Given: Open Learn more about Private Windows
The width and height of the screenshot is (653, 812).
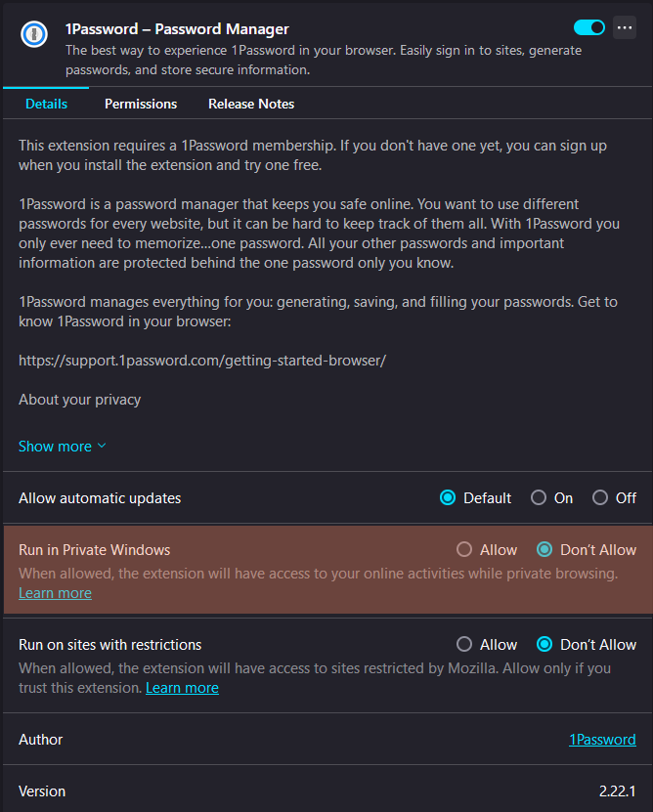Looking at the screenshot, I should pyautogui.click(x=55, y=593).
